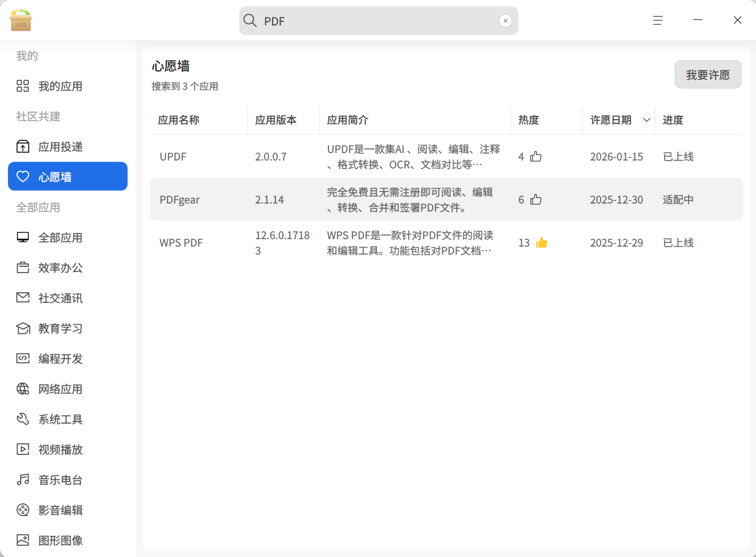
Task: Select 效率办公 category
Action: 68,268
